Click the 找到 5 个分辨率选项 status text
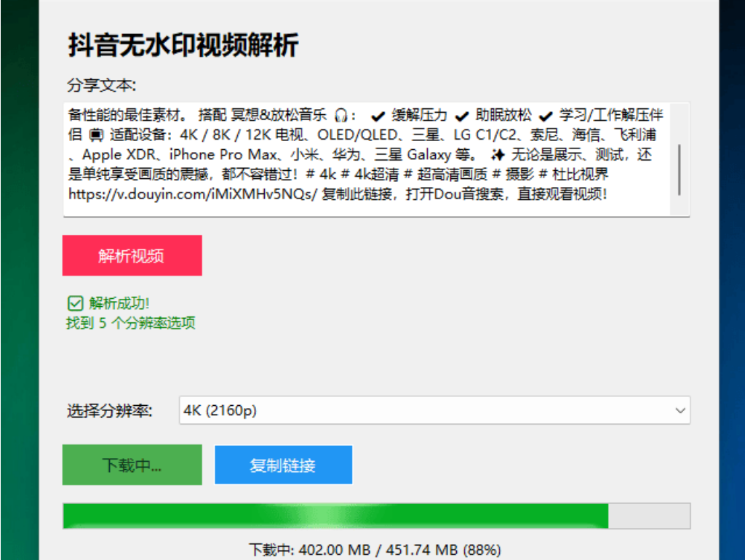745x560 pixels. [x=131, y=324]
